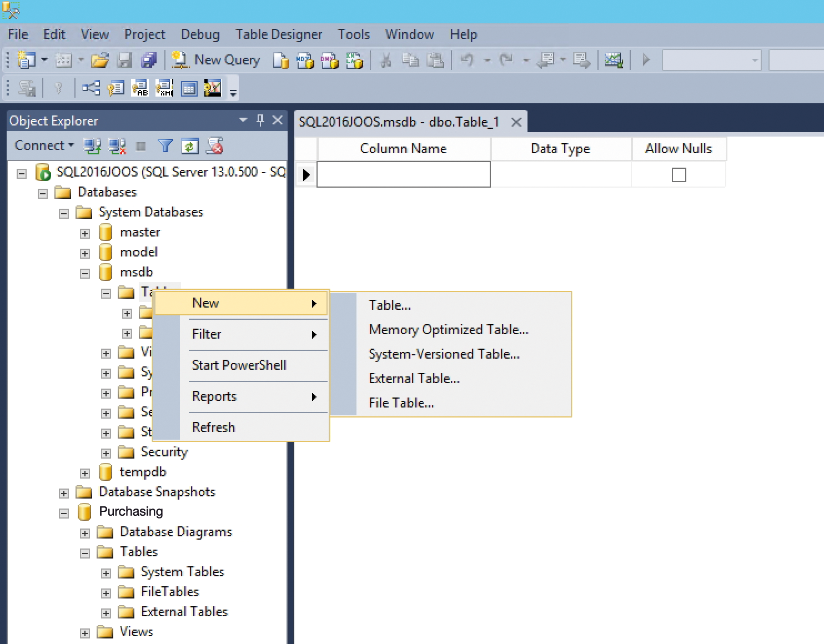This screenshot has width=824, height=644.
Task: Click the Connect to server icon
Action: click(x=92, y=145)
